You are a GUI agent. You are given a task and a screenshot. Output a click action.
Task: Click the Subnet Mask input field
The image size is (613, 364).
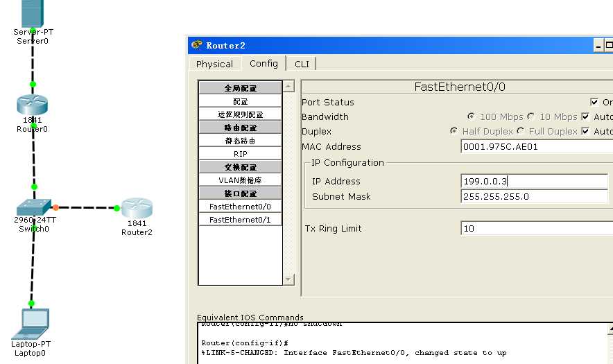point(535,196)
